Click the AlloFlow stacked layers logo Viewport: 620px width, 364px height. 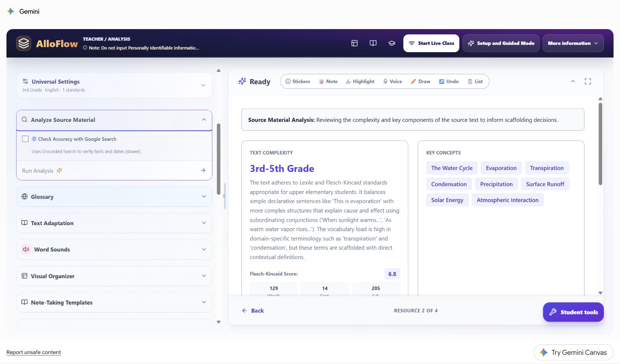pyautogui.click(x=24, y=43)
